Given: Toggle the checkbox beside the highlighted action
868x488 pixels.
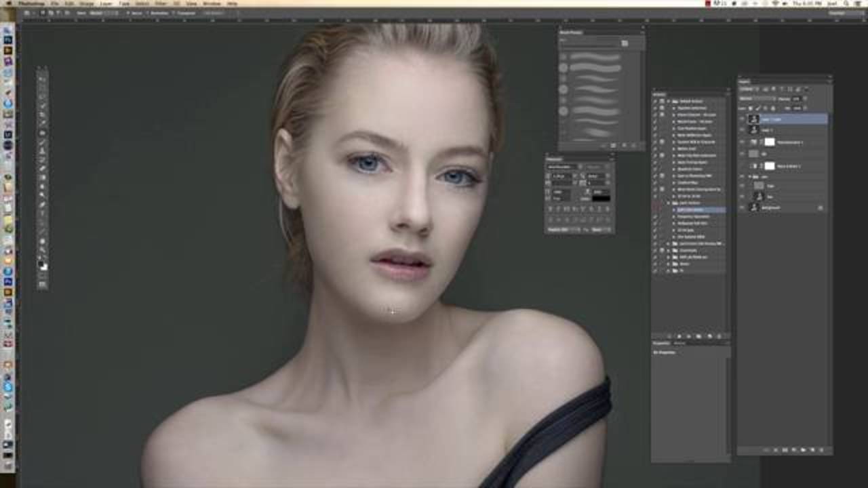Looking at the screenshot, I should (x=655, y=209).
